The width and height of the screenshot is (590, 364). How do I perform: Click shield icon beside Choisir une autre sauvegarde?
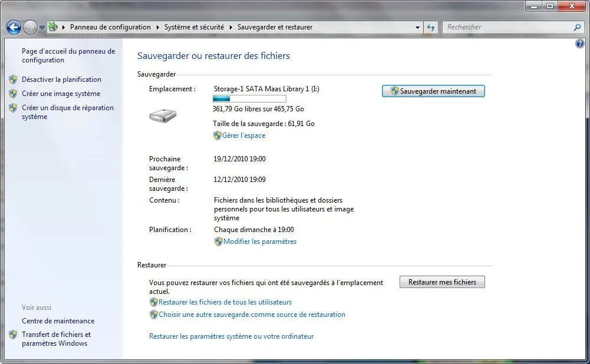pyautogui.click(x=153, y=315)
